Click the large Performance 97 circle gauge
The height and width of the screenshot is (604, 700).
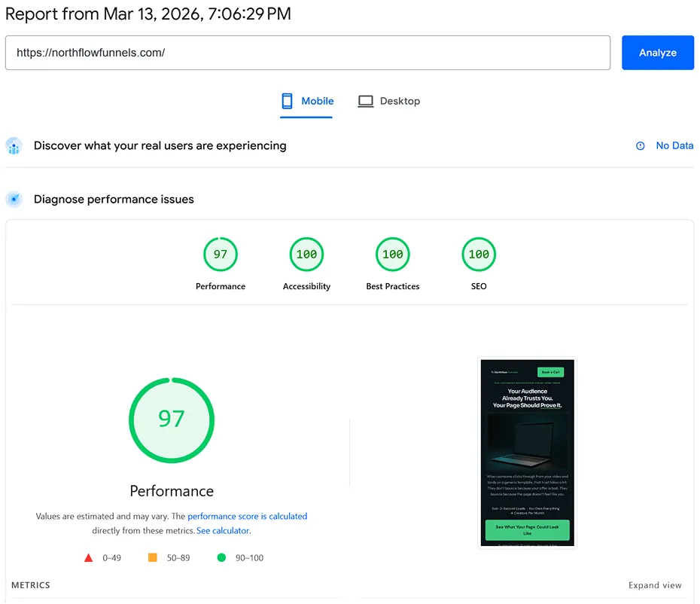(172, 422)
